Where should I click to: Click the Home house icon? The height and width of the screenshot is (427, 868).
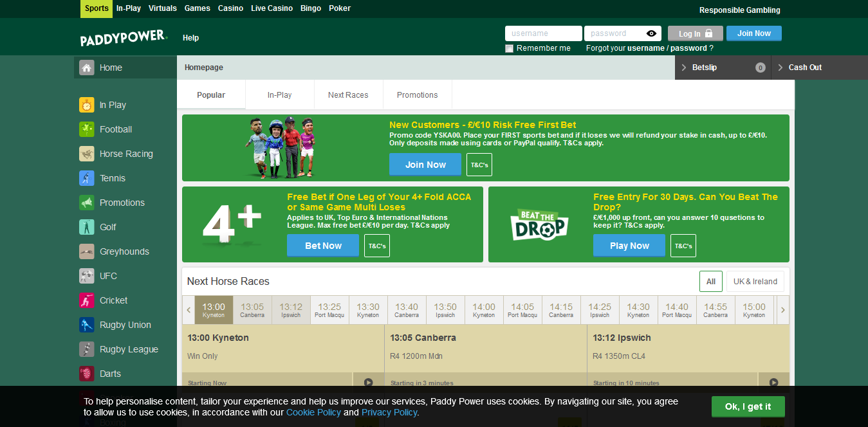pos(87,68)
